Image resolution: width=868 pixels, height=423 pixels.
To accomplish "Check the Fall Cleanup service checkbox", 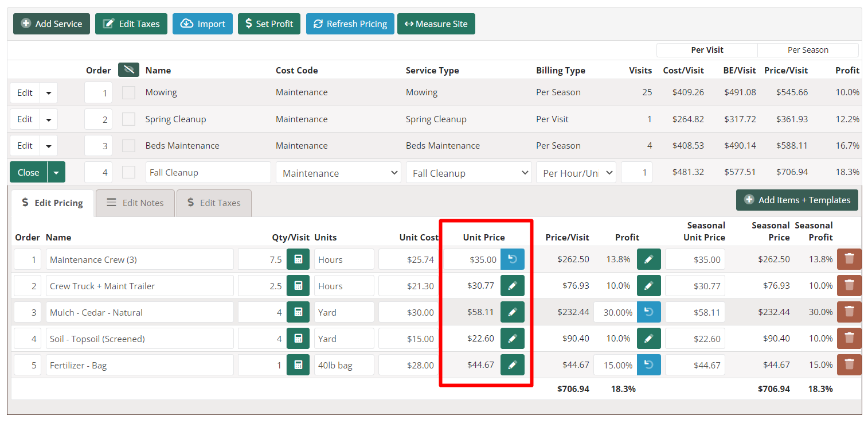I will (128, 172).
